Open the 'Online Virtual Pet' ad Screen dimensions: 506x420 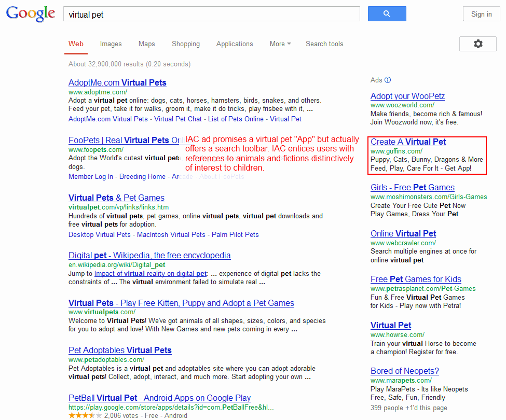[403, 233]
